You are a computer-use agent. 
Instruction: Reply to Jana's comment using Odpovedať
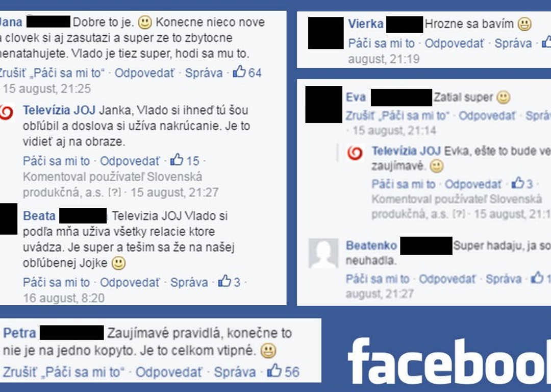click(x=144, y=73)
